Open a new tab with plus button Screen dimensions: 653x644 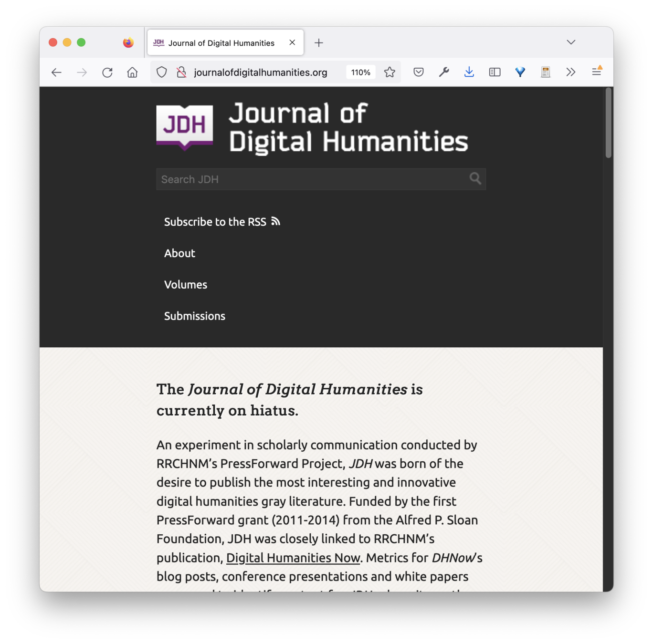coord(319,43)
